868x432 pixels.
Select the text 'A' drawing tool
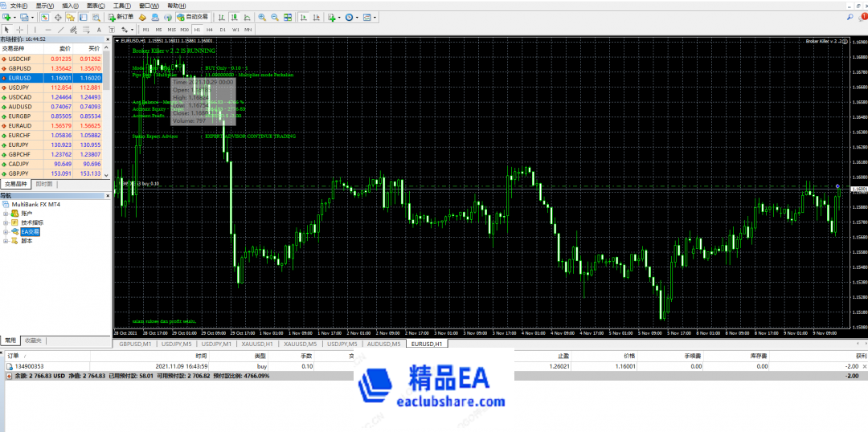tap(99, 30)
